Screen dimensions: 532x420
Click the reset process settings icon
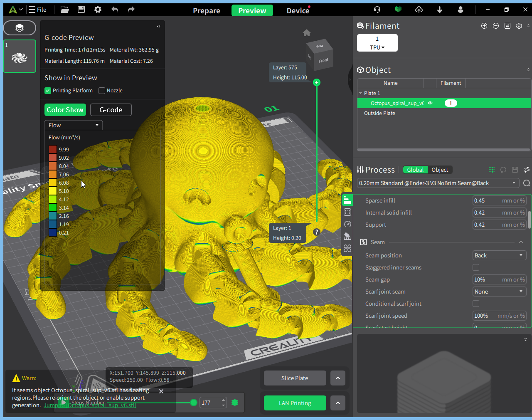[503, 170]
